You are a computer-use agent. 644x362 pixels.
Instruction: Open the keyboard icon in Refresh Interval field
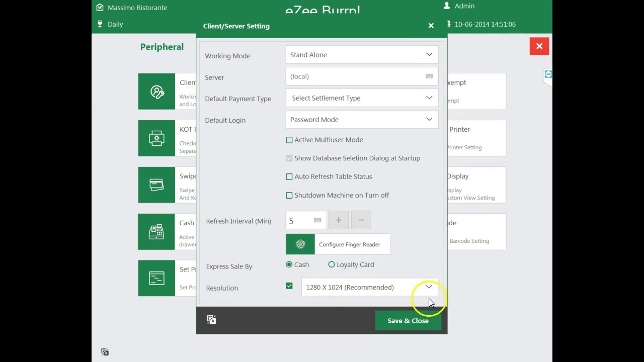tap(317, 220)
